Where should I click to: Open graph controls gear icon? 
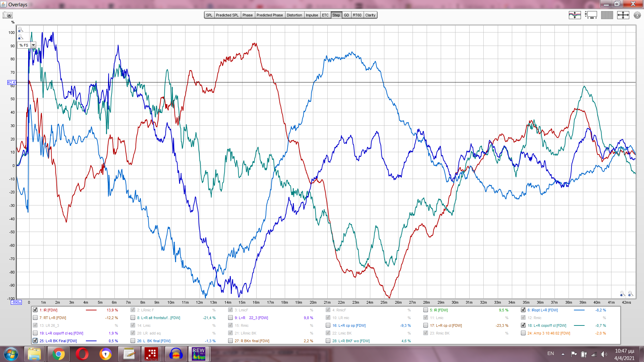coord(637,15)
